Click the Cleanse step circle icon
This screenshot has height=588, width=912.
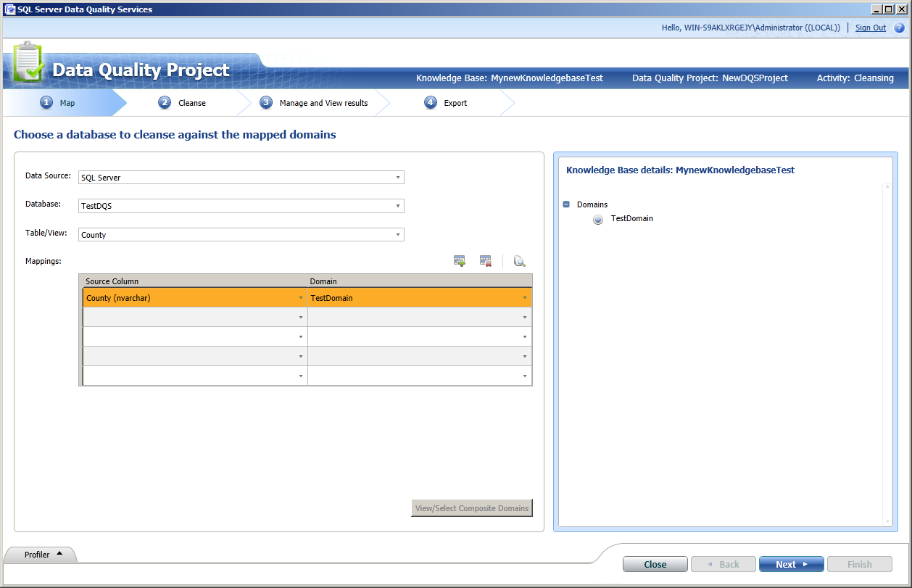click(165, 103)
